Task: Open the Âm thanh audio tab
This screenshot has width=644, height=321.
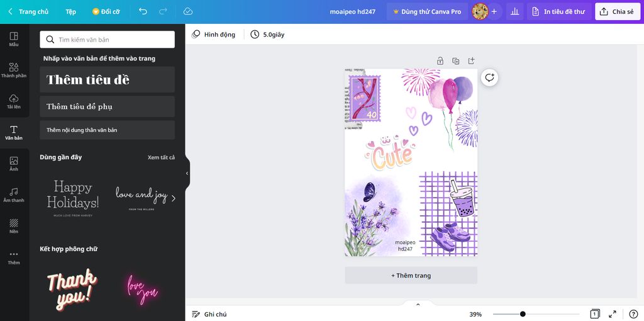Action: pos(14,195)
